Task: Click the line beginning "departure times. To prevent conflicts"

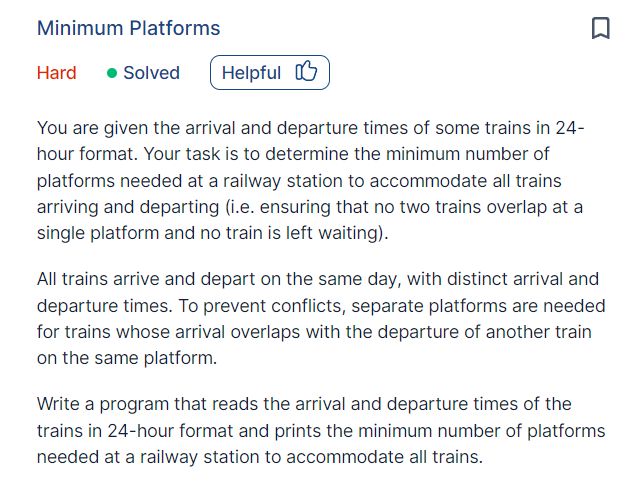Action: point(321,306)
